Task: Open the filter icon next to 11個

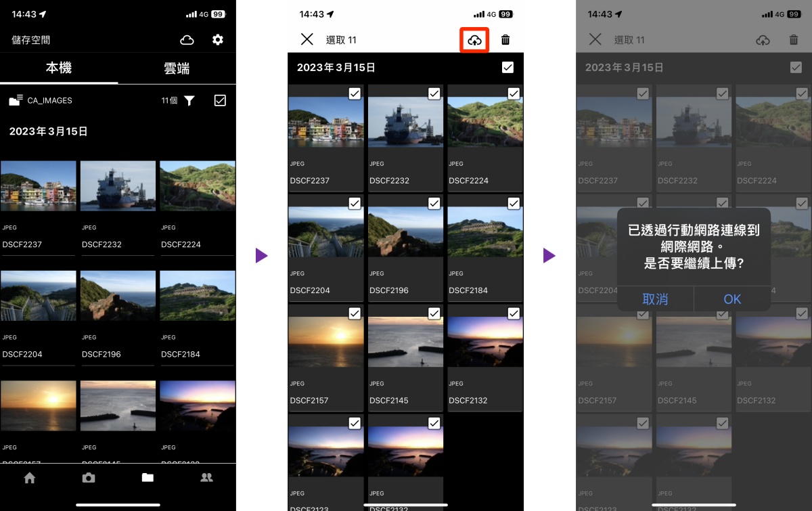Action: pos(190,100)
